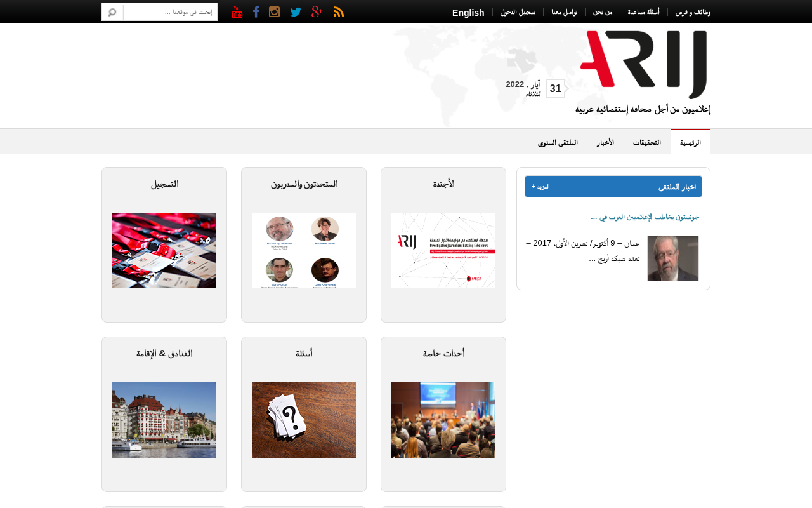Viewport: 812px width, 508px height.
Task: Open the التحقيقات menu item
Action: 646,142
